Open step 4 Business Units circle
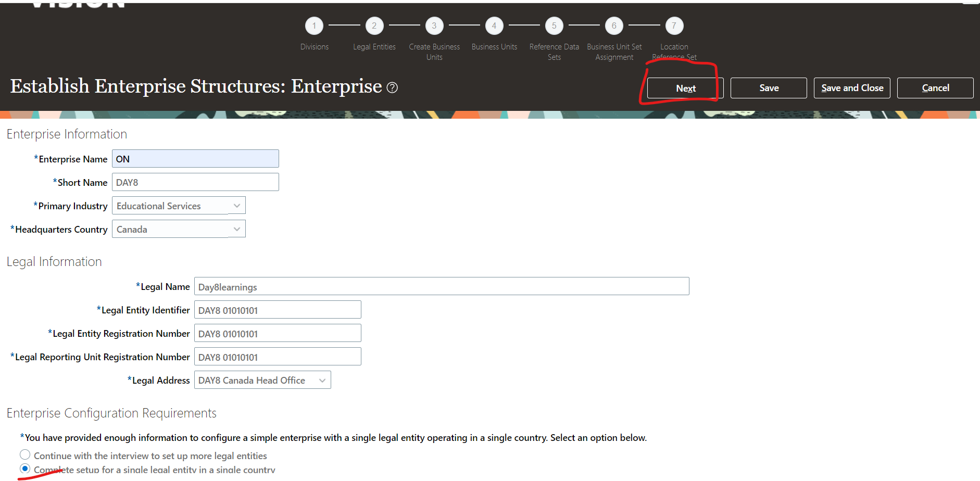 pos(494,26)
